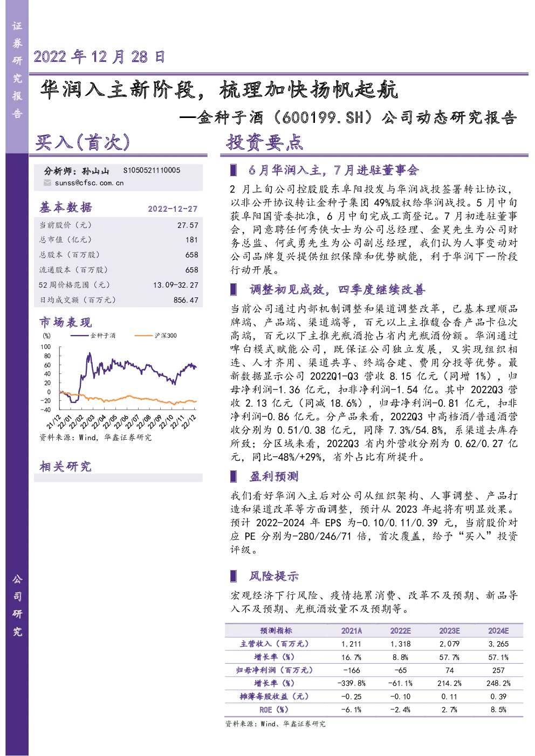This screenshot has width=535, height=756.
Task: Click the 当前股价 value 27.57
Action: pos(188,225)
